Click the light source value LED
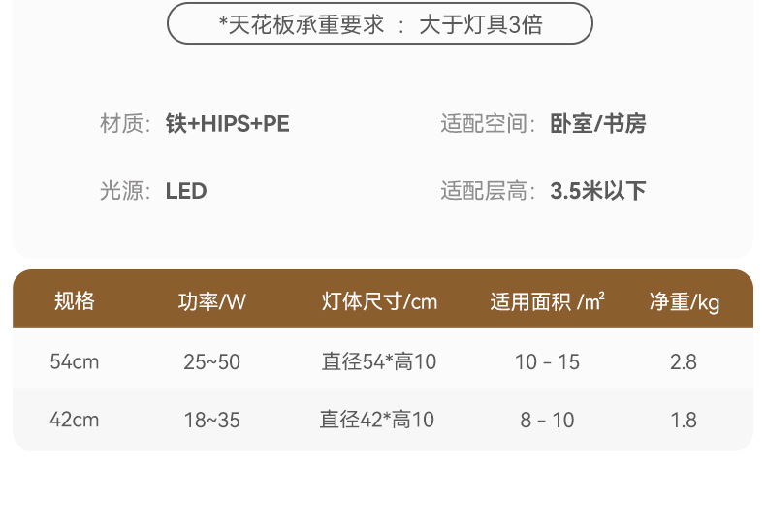Image resolution: width=766 pixels, height=532 pixels. click(186, 191)
